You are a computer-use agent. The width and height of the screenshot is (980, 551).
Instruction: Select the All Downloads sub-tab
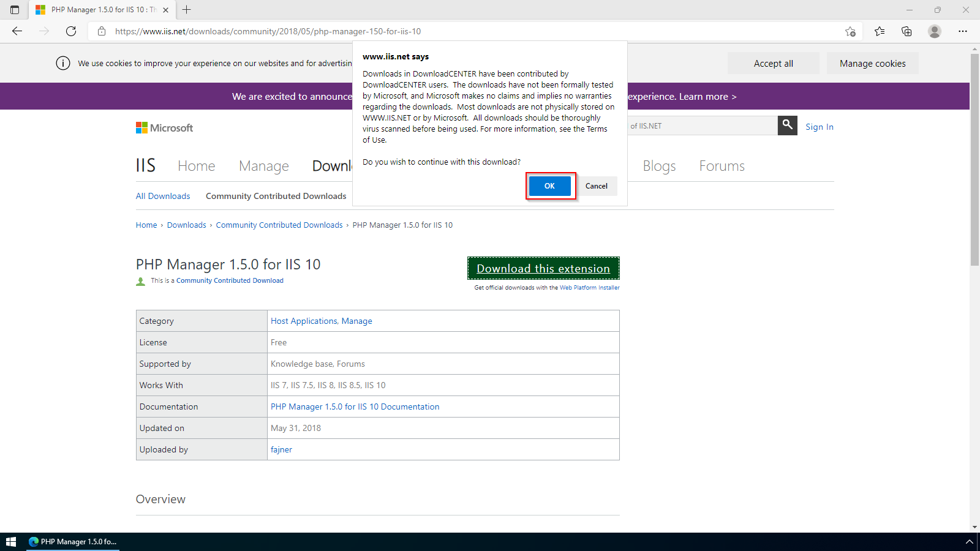(x=163, y=196)
